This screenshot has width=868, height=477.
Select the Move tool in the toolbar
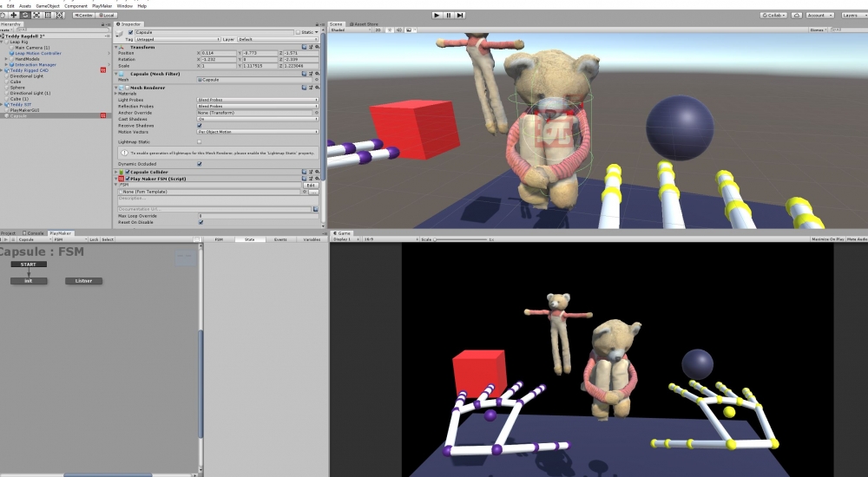(x=15, y=15)
